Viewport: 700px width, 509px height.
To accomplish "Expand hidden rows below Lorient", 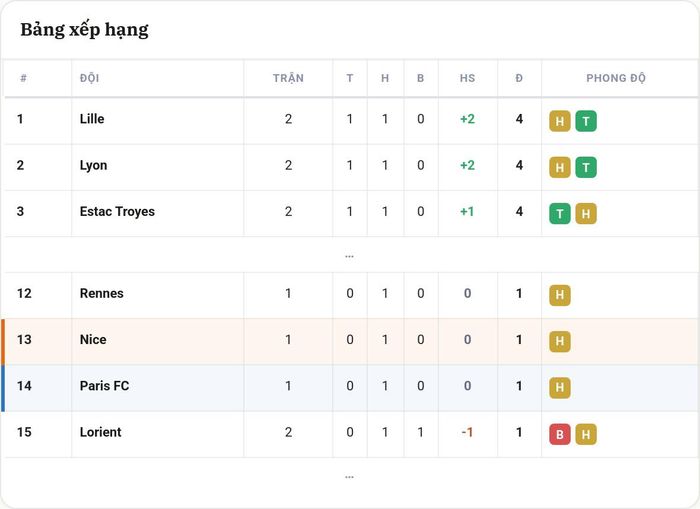I will [x=350, y=476].
